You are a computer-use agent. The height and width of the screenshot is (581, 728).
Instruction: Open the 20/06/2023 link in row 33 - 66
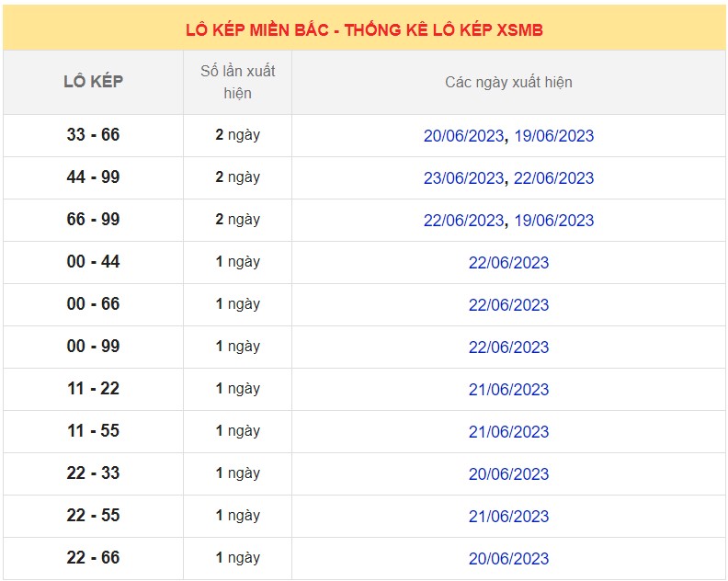pos(463,136)
